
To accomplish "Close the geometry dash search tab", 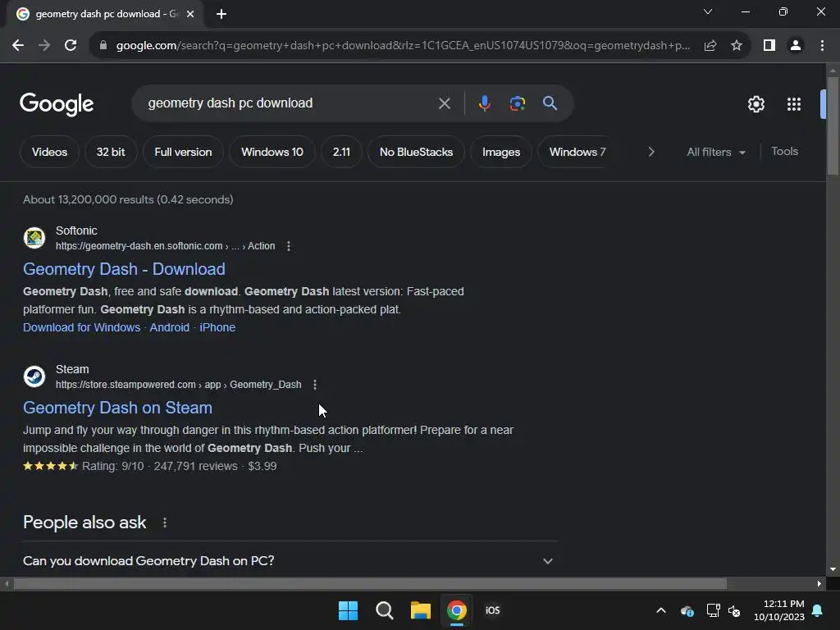I will (190, 14).
